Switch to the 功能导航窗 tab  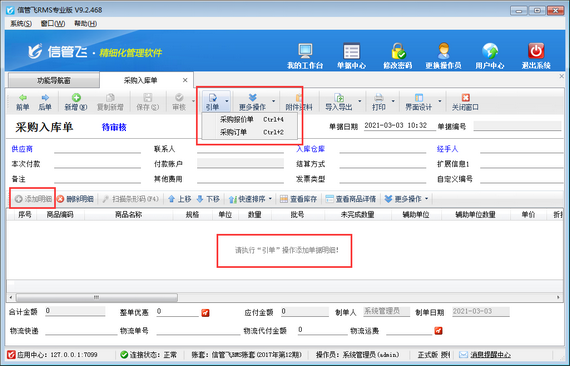coord(54,80)
